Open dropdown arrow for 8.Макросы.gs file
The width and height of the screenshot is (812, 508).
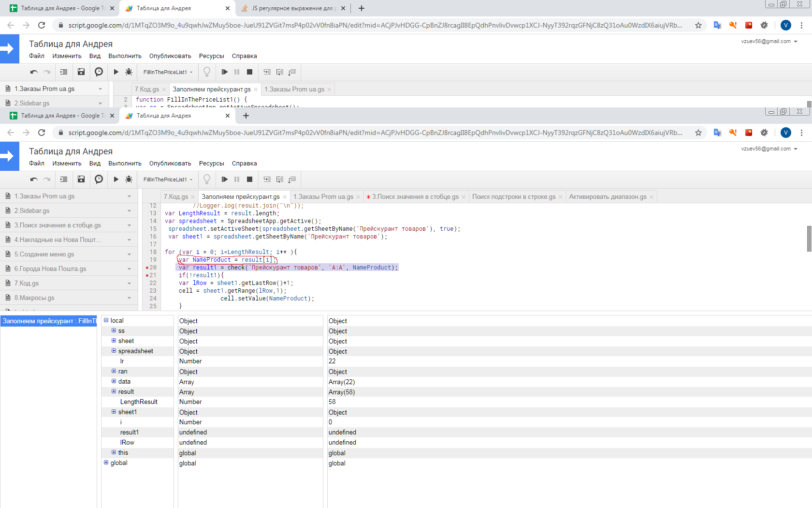[x=129, y=298]
